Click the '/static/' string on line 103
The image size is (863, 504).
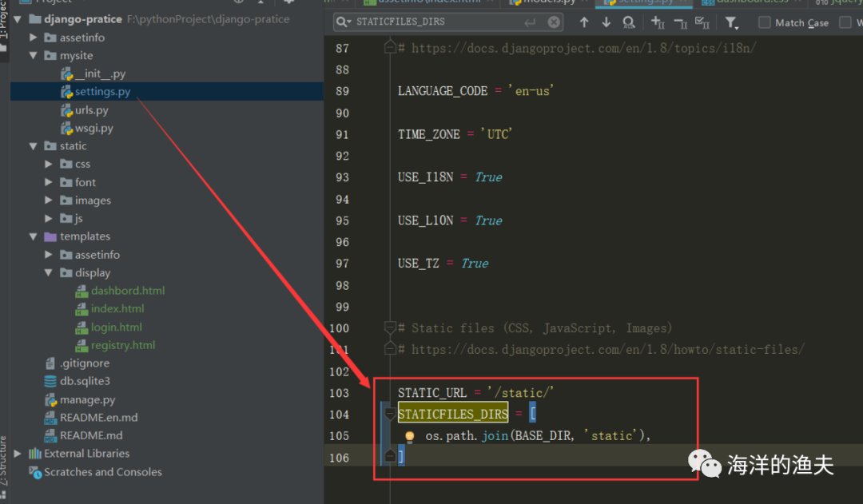(x=520, y=393)
